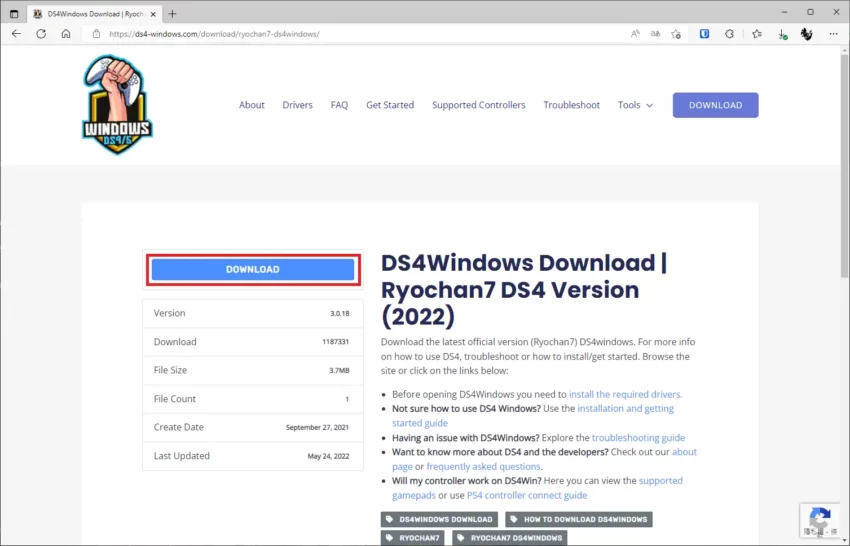Viewport: 850px width, 546px height.
Task: Expand the Tools dropdown menu
Action: coord(635,105)
